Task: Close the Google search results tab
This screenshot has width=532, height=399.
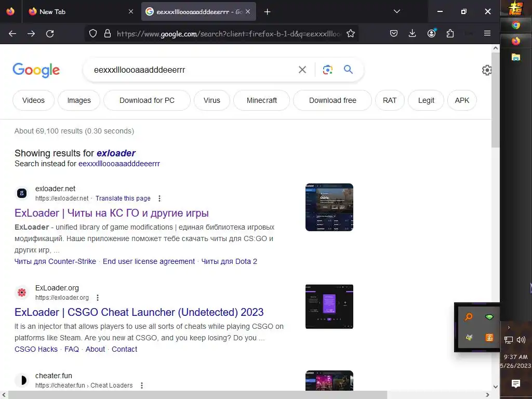Action: tap(248, 11)
